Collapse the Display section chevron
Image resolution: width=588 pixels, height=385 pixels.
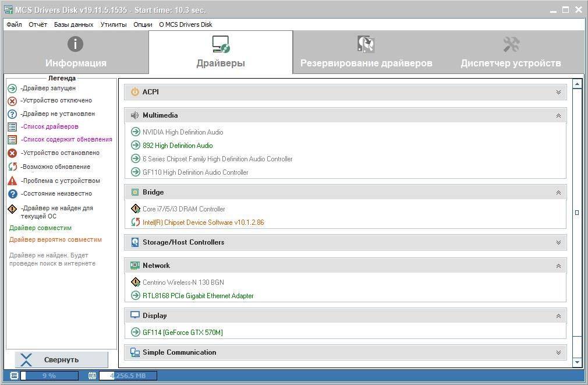coord(558,316)
